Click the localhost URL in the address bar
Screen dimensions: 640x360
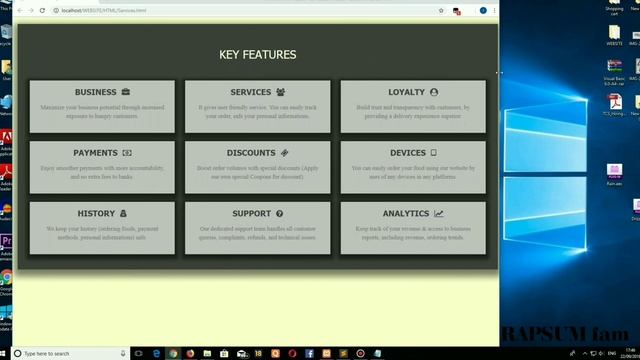pyautogui.click(x=104, y=10)
